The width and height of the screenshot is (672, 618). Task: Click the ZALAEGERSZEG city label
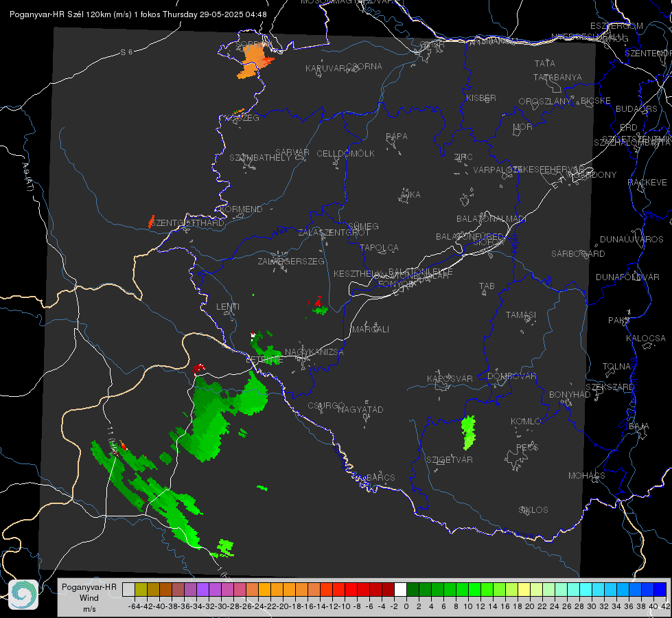[x=291, y=261]
